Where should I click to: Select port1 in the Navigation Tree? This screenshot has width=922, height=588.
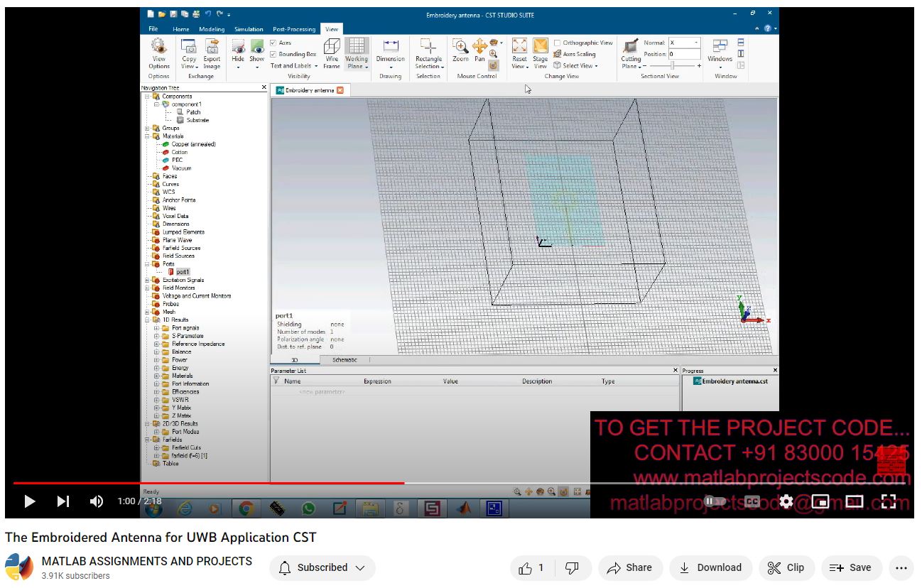(x=183, y=272)
